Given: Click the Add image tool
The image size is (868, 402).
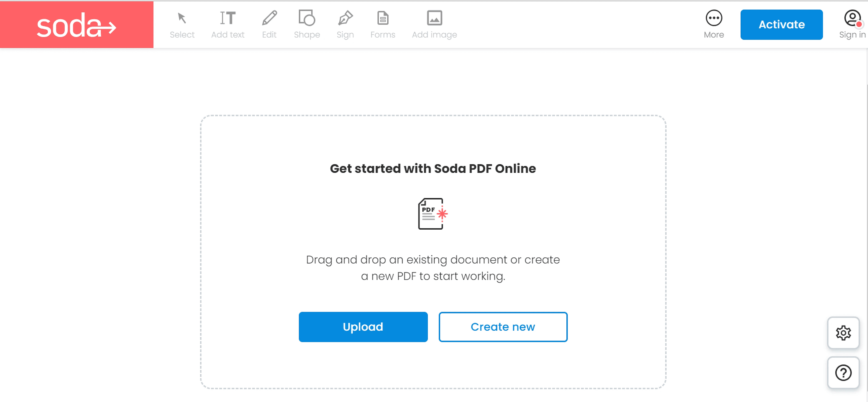Looking at the screenshot, I should pos(434,25).
